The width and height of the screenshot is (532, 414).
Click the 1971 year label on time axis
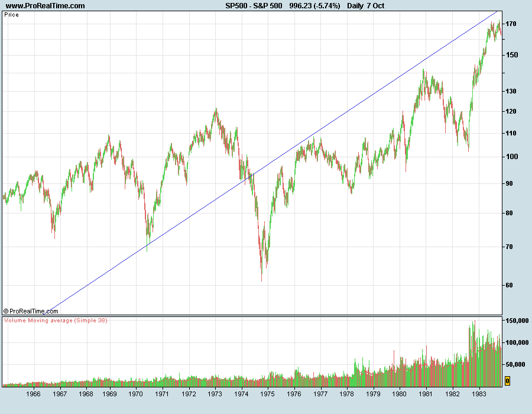(x=162, y=394)
